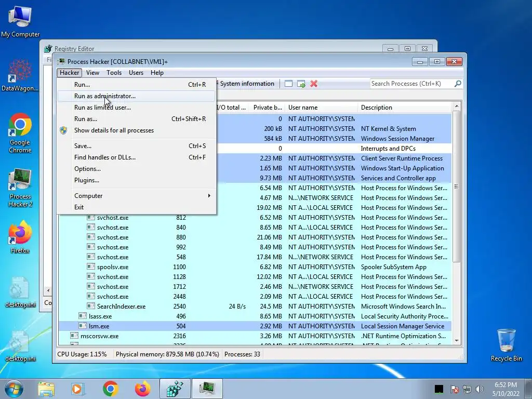Viewport: 532px width, 399px height.
Task: Click the CPU Usage status entry
Action: (82, 354)
